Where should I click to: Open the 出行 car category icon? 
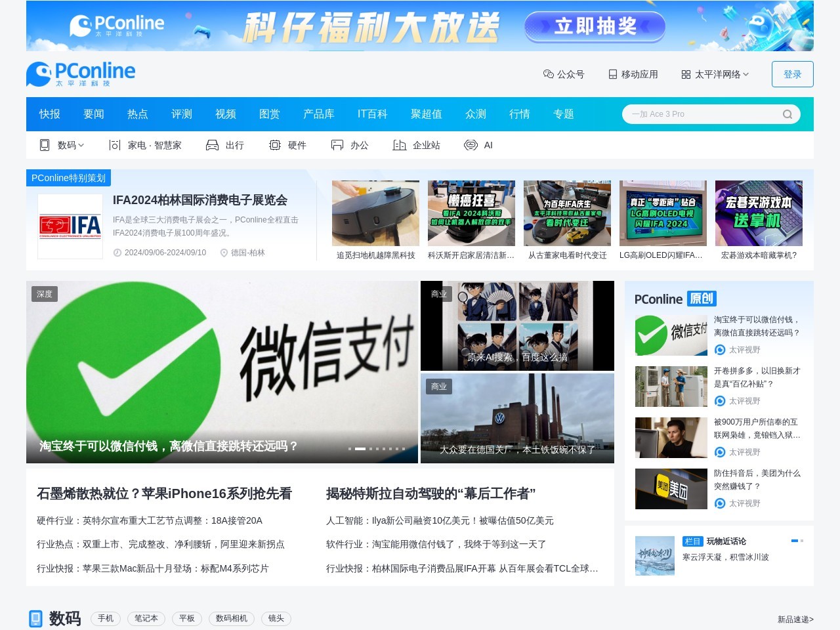pyautogui.click(x=212, y=145)
